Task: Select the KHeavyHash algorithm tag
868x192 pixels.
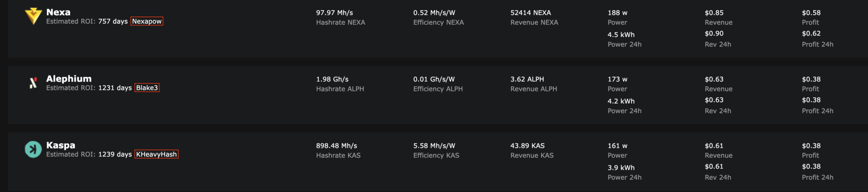Action: (x=156, y=154)
